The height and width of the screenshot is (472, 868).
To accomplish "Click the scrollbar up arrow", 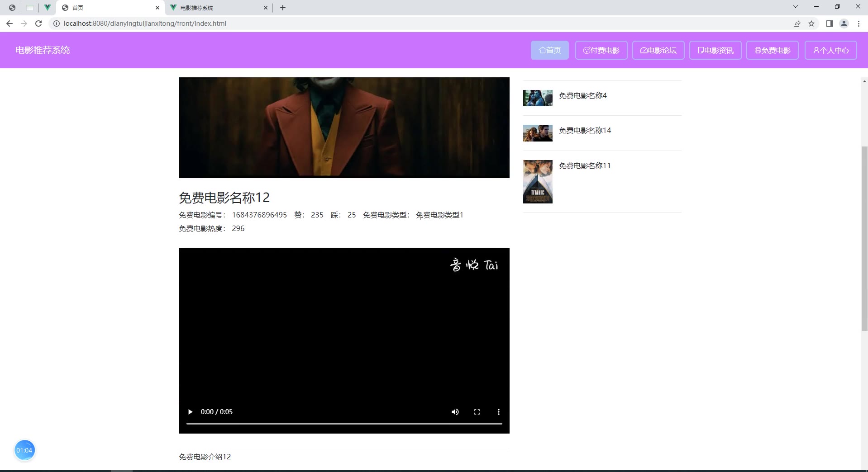I will pos(864,81).
